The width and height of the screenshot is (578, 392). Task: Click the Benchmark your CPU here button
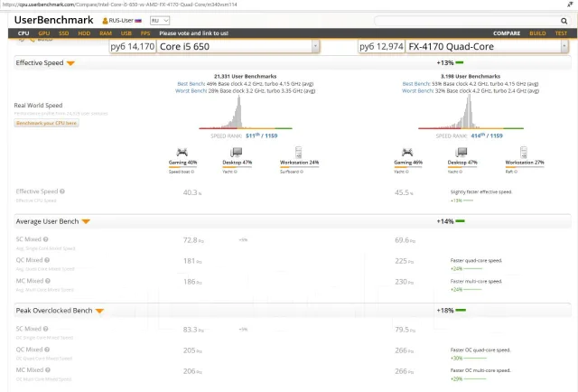46,123
